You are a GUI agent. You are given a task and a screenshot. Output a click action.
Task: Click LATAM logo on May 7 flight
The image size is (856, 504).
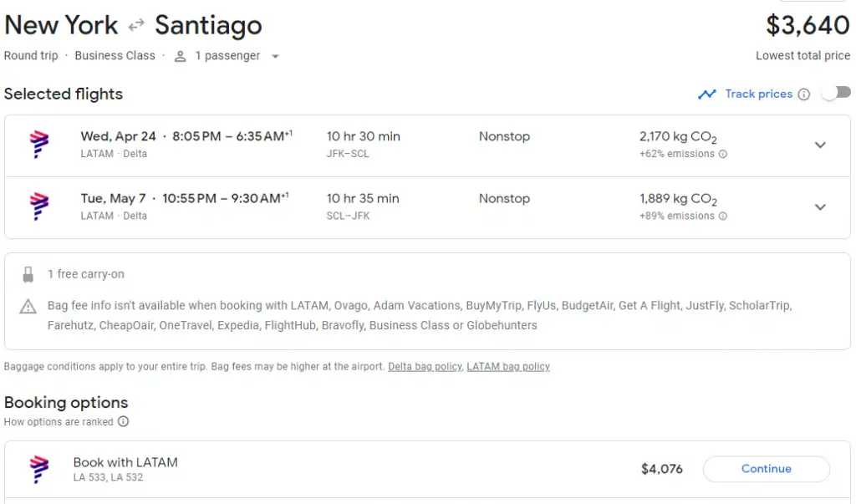[39, 206]
